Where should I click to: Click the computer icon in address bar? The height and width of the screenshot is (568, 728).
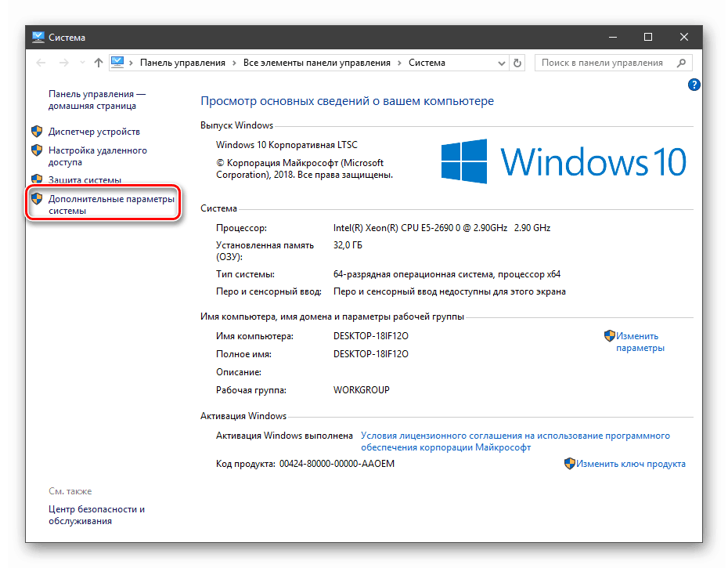[117, 63]
